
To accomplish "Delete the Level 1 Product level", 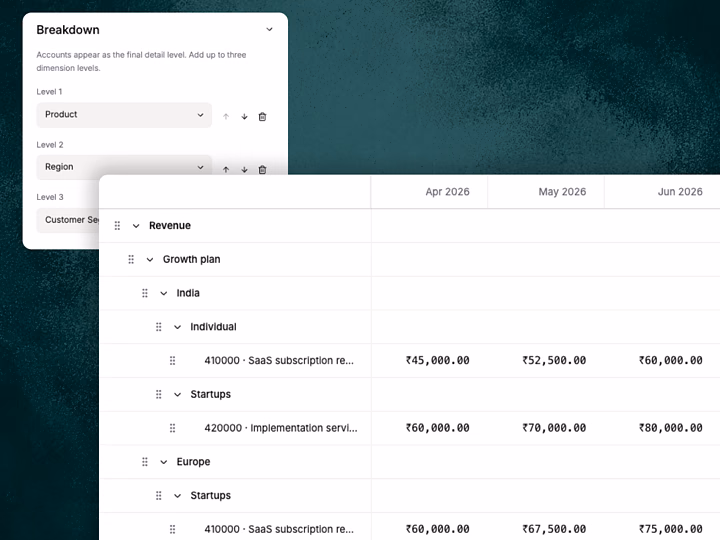I will point(262,117).
